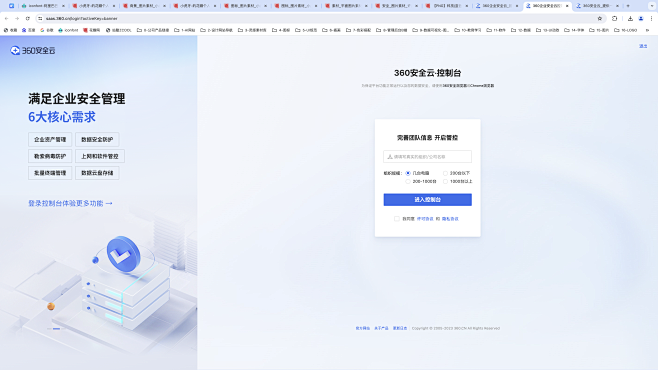Show more bookmarks via overflow chevron

pyautogui.click(x=648, y=30)
